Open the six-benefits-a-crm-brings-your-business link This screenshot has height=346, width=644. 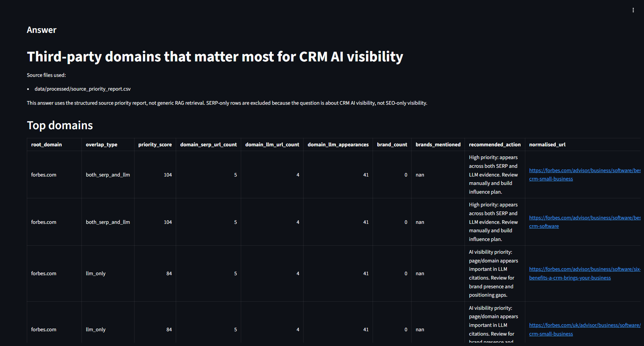[x=585, y=274]
